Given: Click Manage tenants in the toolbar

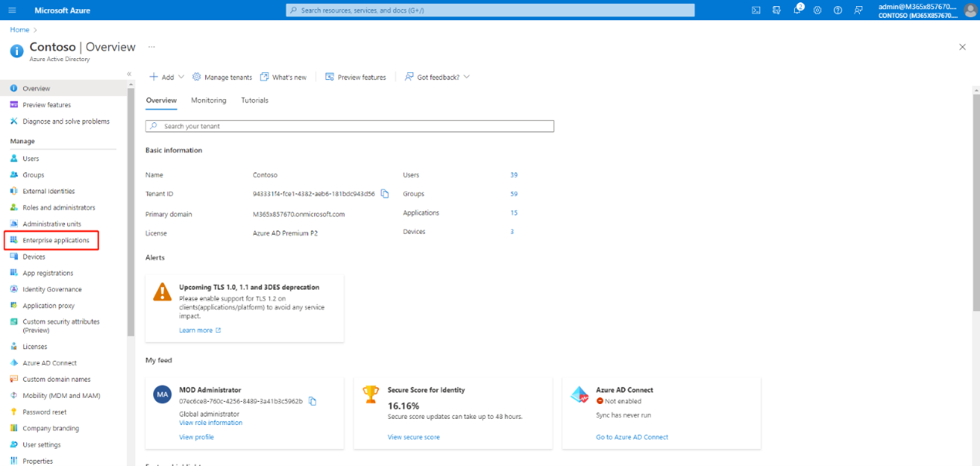Looking at the screenshot, I should coord(222,77).
